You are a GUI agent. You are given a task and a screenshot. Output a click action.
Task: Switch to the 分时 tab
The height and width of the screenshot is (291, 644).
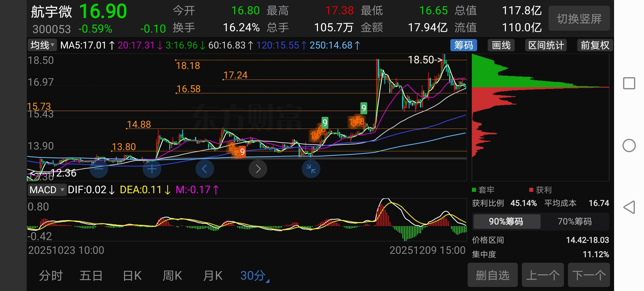(51, 276)
